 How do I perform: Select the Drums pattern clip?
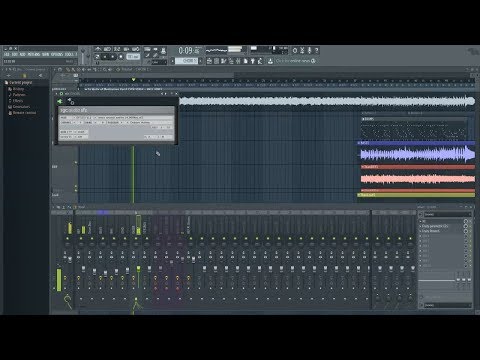click(x=414, y=129)
